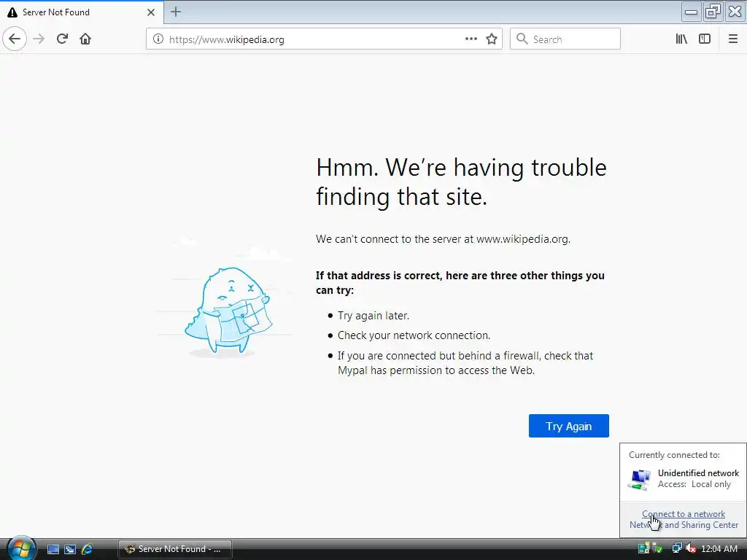Restore down the browser window
The image size is (747, 560).
click(x=713, y=12)
